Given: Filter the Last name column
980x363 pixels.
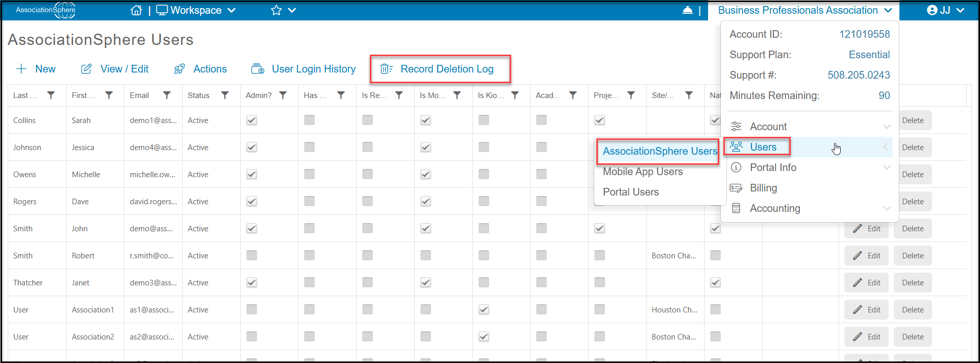Looking at the screenshot, I should click(51, 95).
